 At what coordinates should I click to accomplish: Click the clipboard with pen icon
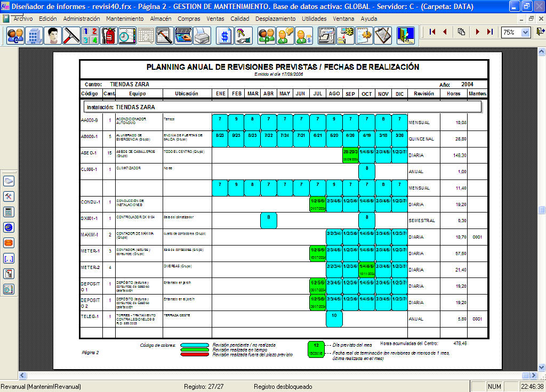[x=383, y=36]
